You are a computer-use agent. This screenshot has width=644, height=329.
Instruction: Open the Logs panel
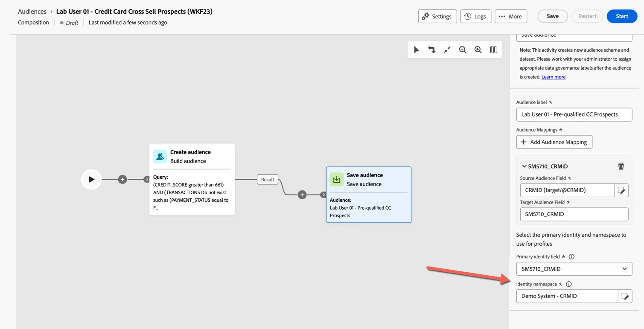475,16
